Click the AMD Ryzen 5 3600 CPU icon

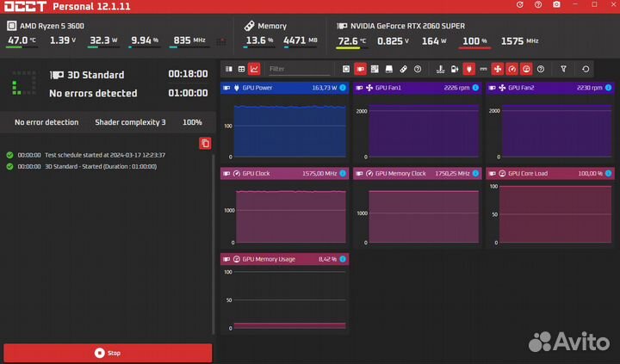[11, 26]
